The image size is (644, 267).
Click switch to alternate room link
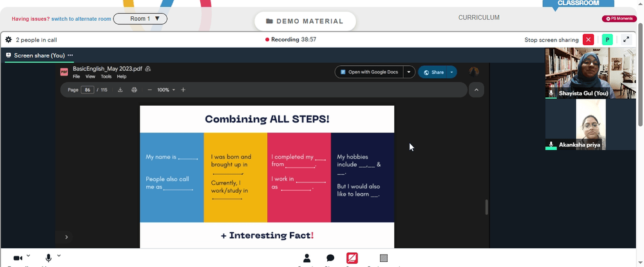pyautogui.click(x=81, y=19)
